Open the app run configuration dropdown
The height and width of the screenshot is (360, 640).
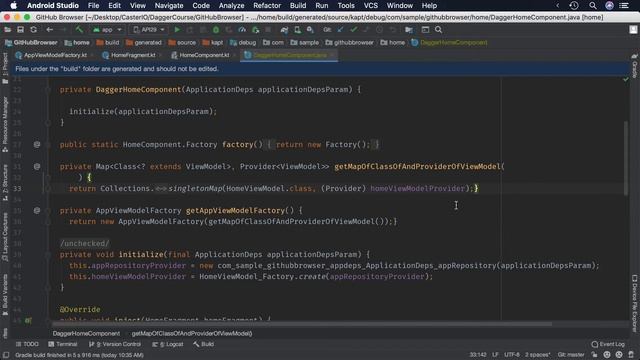107,30
